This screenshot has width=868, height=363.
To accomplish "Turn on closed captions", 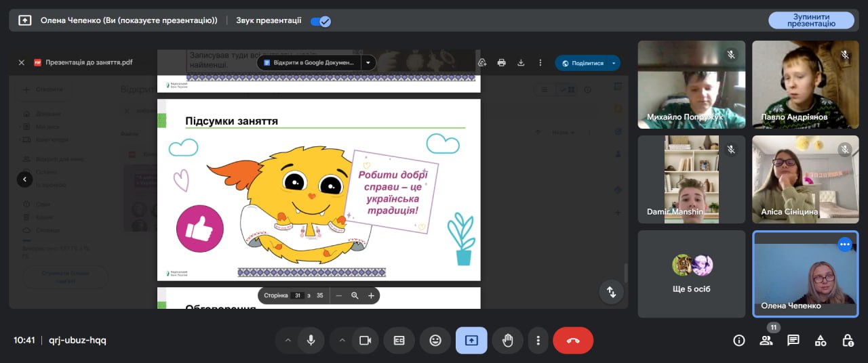I will pyautogui.click(x=399, y=341).
